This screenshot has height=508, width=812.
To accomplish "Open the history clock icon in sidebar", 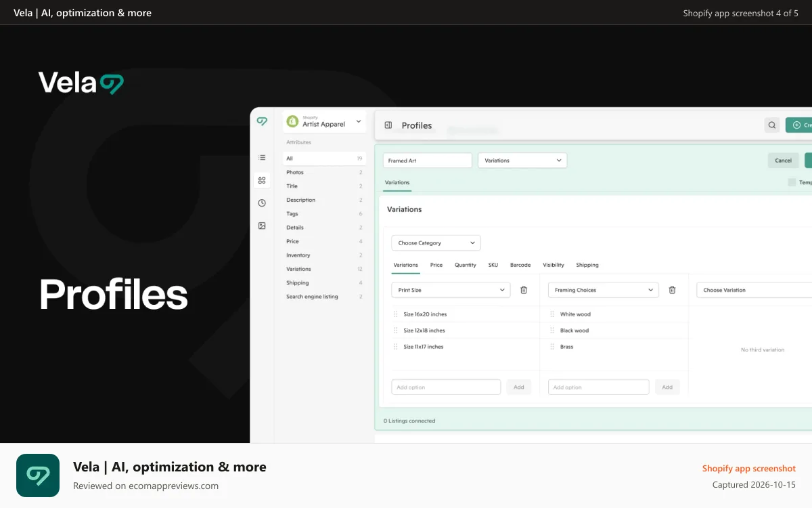I will tap(262, 203).
